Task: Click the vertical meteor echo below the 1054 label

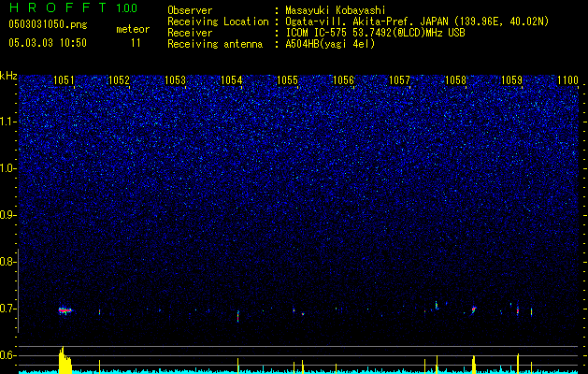Action: coord(237,316)
